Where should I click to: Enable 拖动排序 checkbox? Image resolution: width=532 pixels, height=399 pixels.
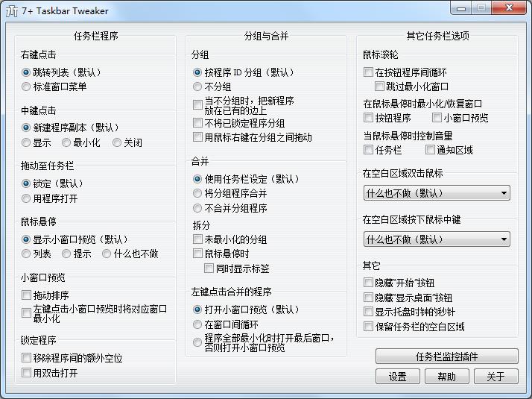point(27,295)
